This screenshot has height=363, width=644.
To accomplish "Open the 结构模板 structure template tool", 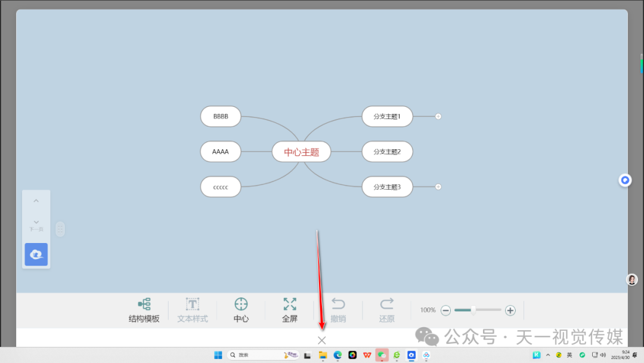I will (x=144, y=304).
